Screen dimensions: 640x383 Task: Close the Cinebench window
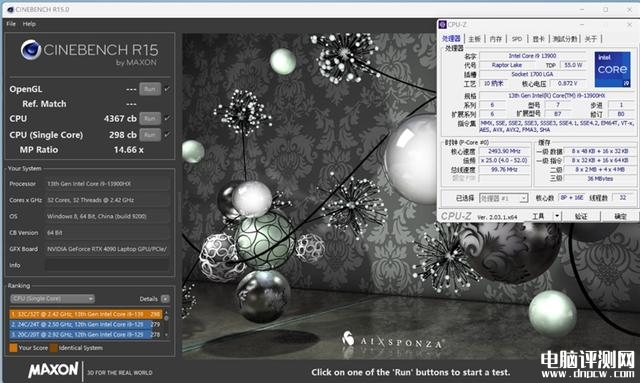(x=629, y=9)
